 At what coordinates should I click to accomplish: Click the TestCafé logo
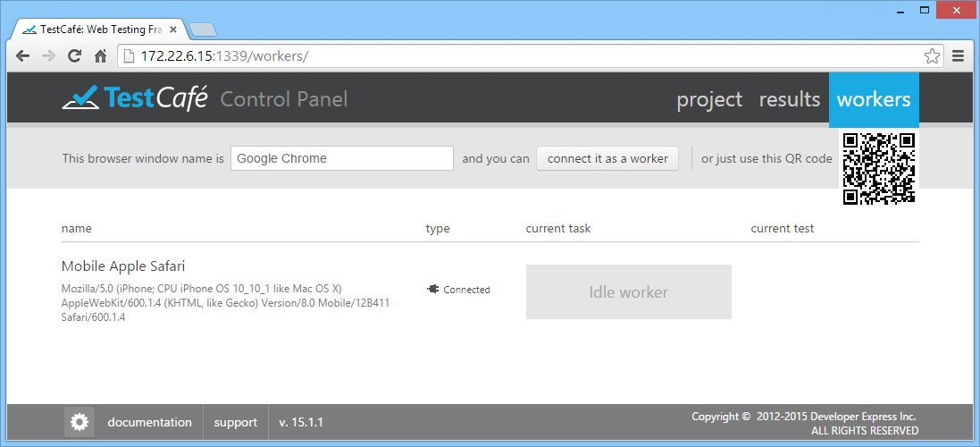[134, 98]
